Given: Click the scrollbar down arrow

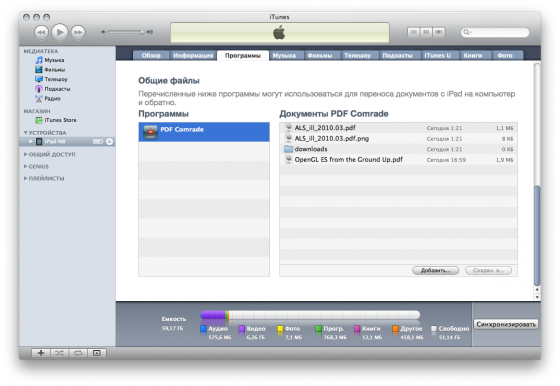Looking at the screenshot, I should [537, 297].
